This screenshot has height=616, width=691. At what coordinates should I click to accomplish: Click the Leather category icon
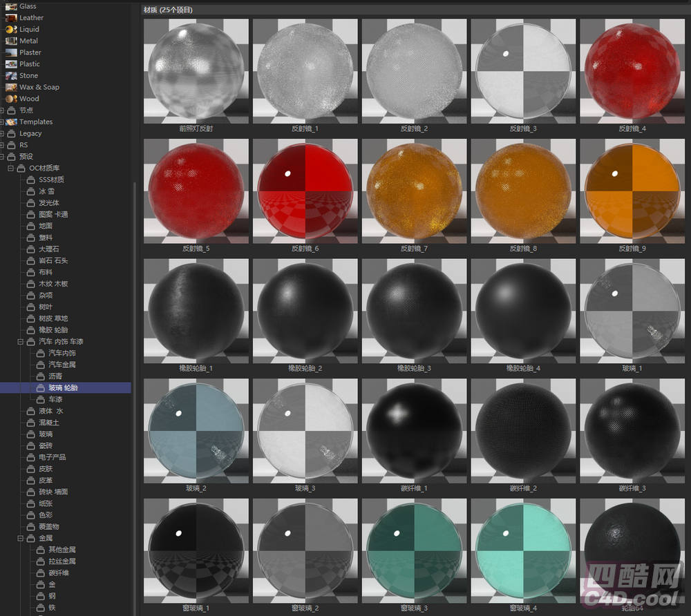12,18
